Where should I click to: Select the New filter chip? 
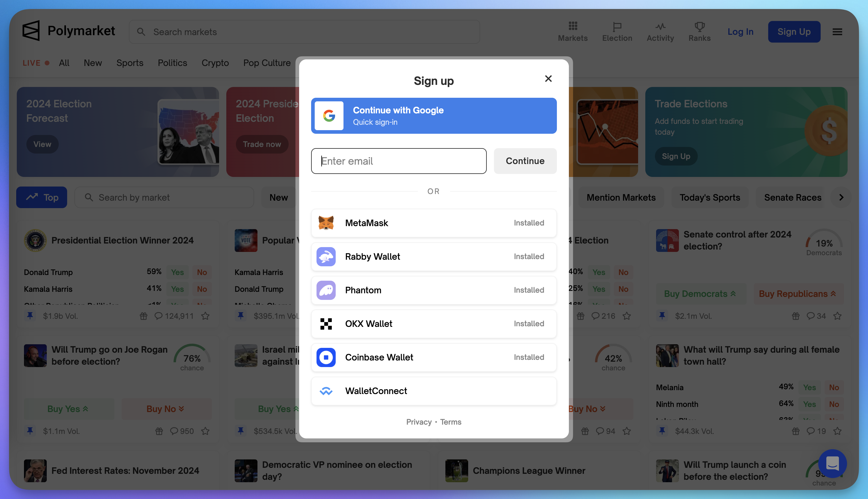click(x=278, y=197)
